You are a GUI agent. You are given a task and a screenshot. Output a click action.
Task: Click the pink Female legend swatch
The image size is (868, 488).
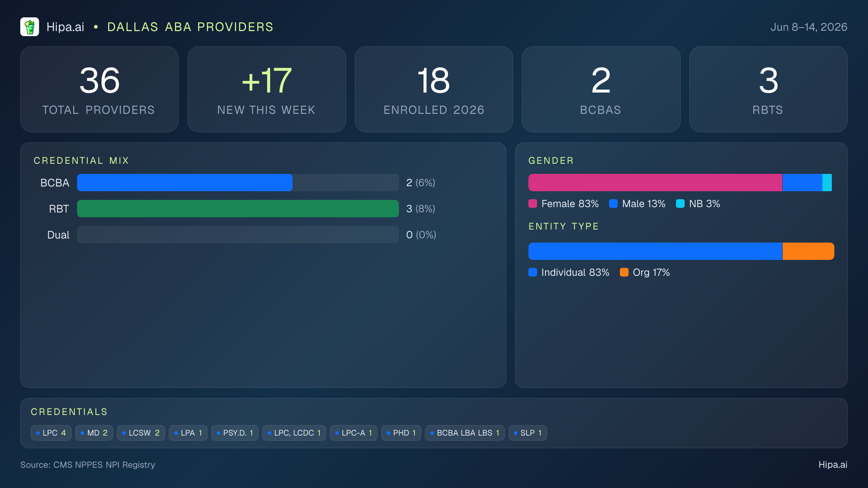(533, 204)
